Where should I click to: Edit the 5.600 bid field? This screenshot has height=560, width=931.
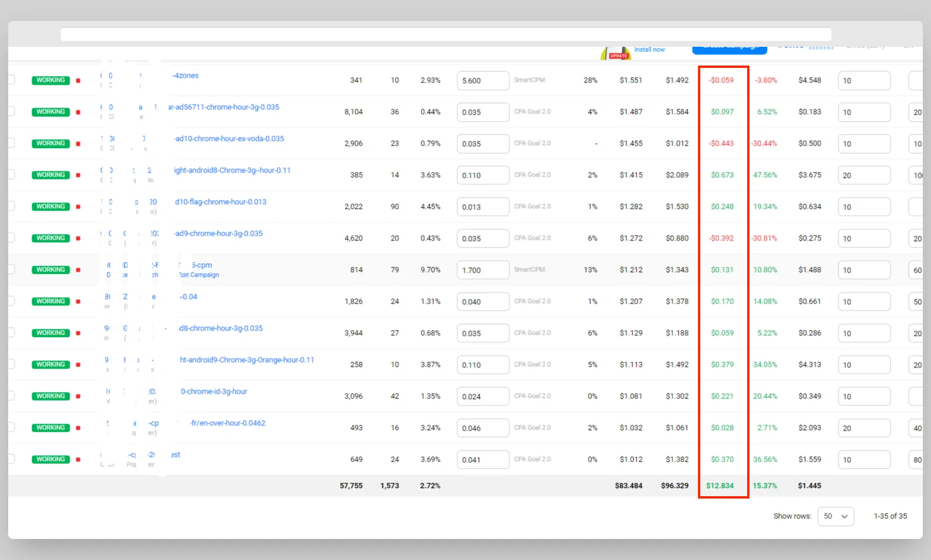483,81
